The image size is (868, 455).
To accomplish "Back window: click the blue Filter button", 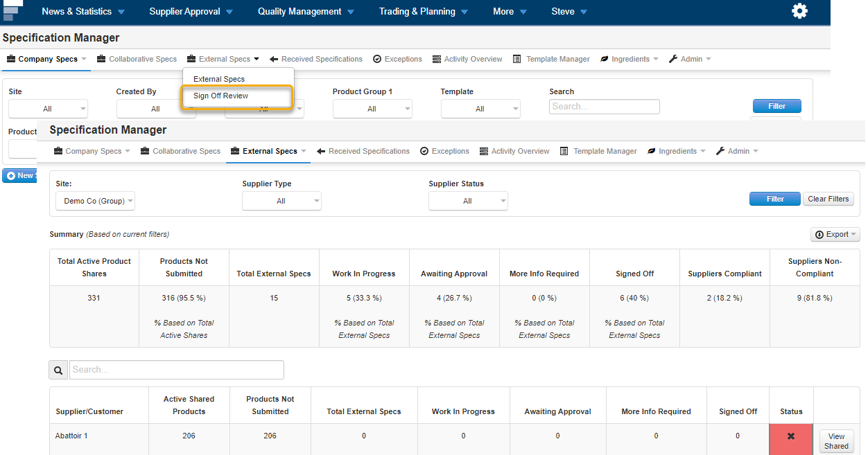I will tap(777, 106).
